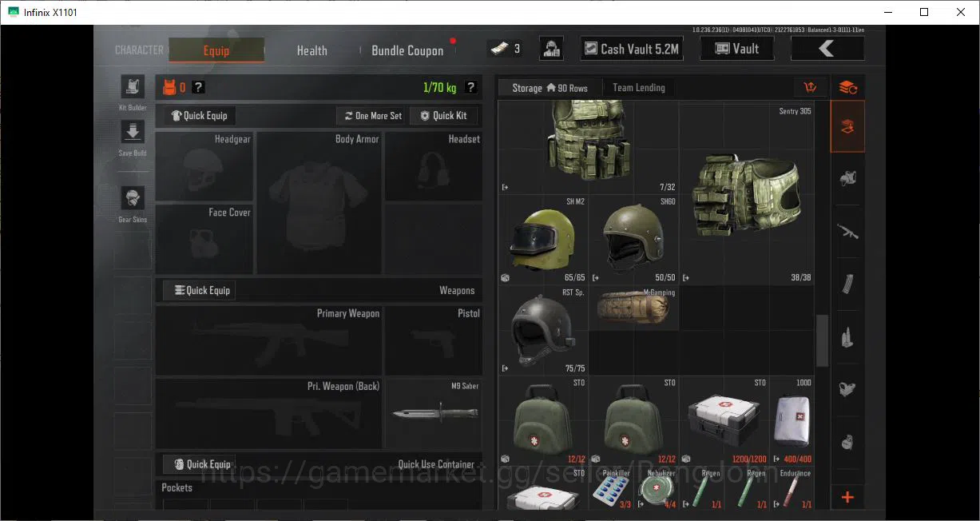Open the Kit Builder icon
Screen dimensions: 980x521
point(132,88)
